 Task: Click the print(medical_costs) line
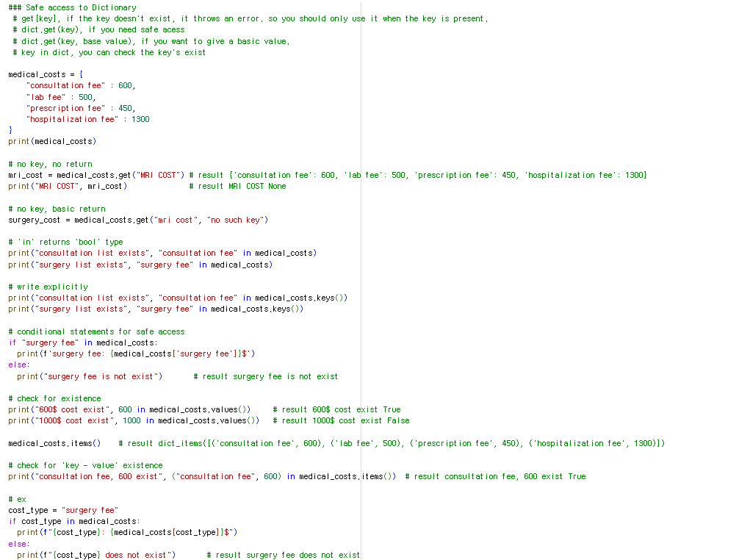point(52,141)
